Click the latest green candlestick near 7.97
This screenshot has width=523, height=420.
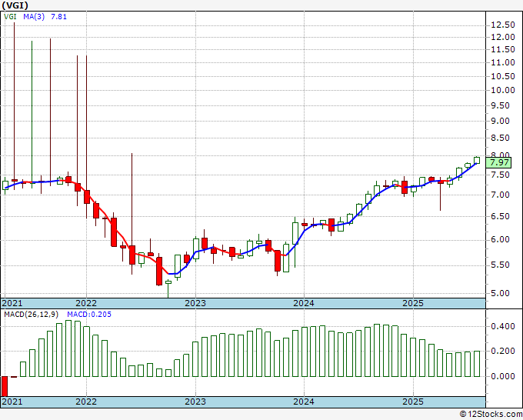click(477, 160)
